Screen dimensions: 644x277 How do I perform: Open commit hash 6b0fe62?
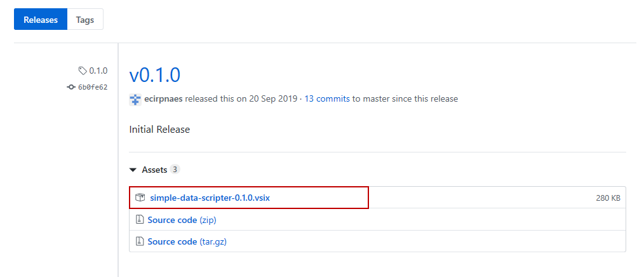tap(93, 87)
